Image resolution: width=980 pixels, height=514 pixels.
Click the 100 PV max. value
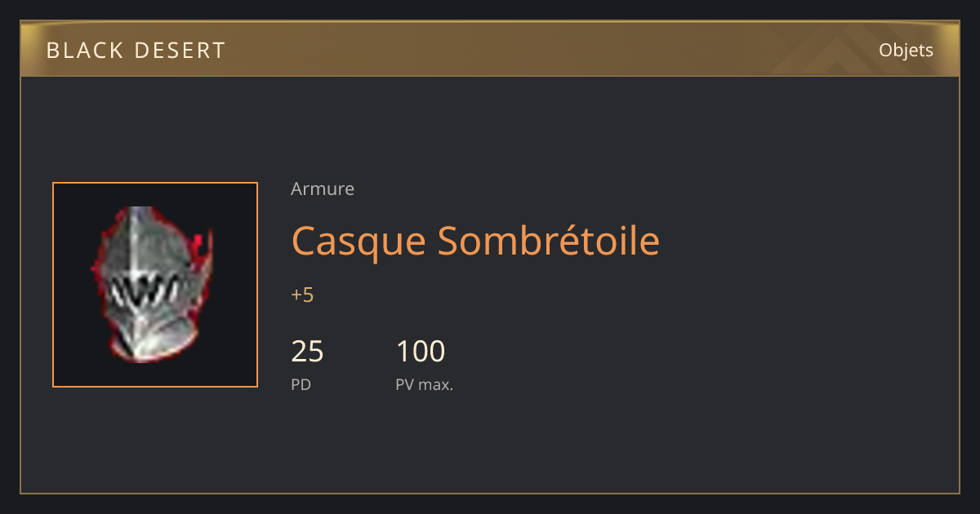click(x=420, y=352)
